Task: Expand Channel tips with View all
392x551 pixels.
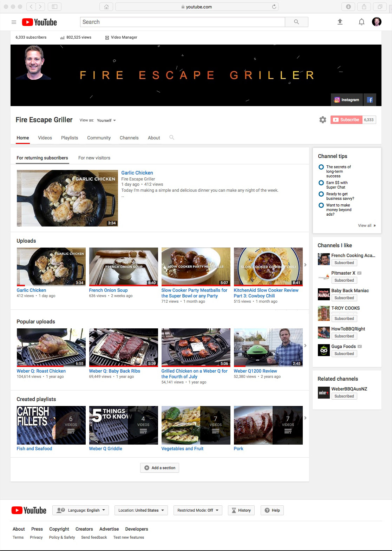Action: 367,225
